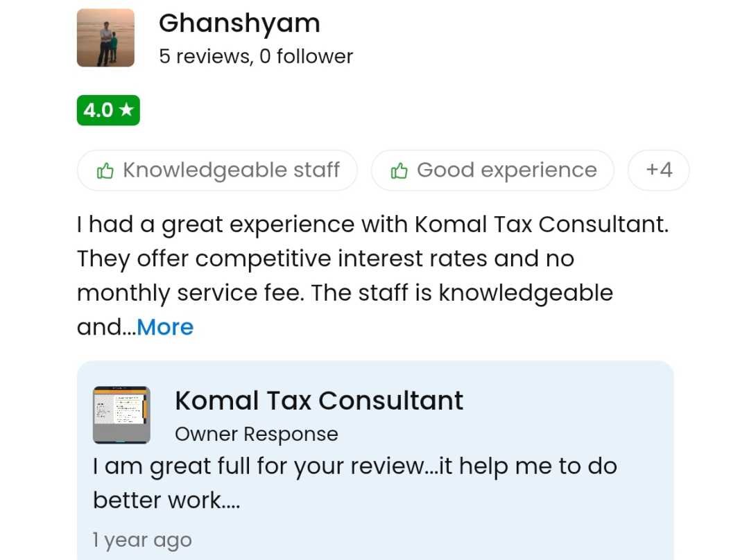This screenshot has height=560, width=749.
Task: Click the thumbs-up icon on Knowledgeable staff
Action: (105, 170)
